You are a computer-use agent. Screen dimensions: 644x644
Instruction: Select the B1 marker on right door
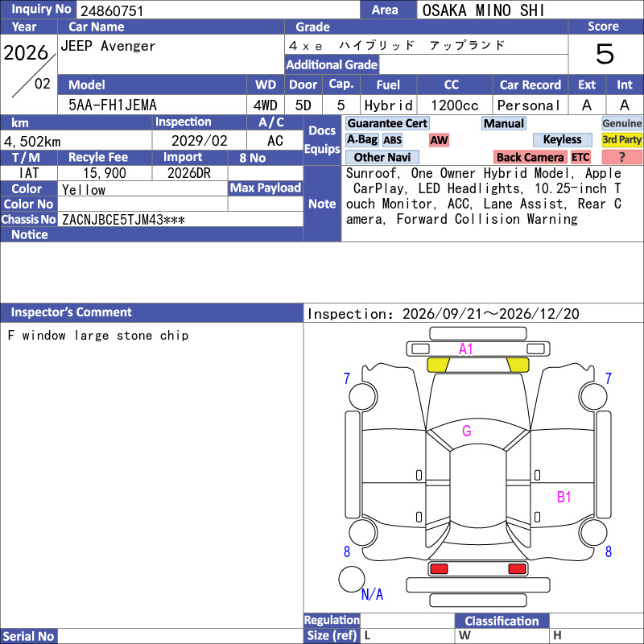tap(564, 497)
